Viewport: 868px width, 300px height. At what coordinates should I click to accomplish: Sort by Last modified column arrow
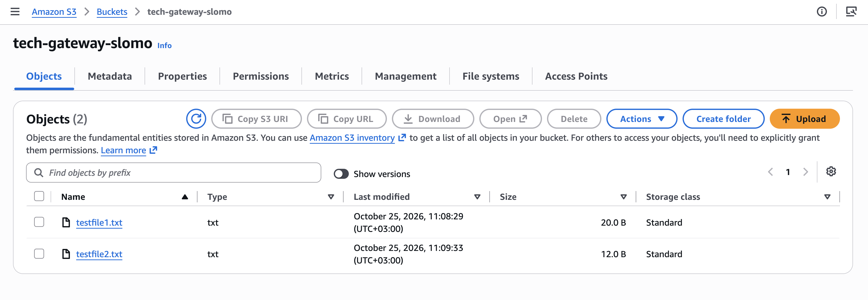(477, 197)
